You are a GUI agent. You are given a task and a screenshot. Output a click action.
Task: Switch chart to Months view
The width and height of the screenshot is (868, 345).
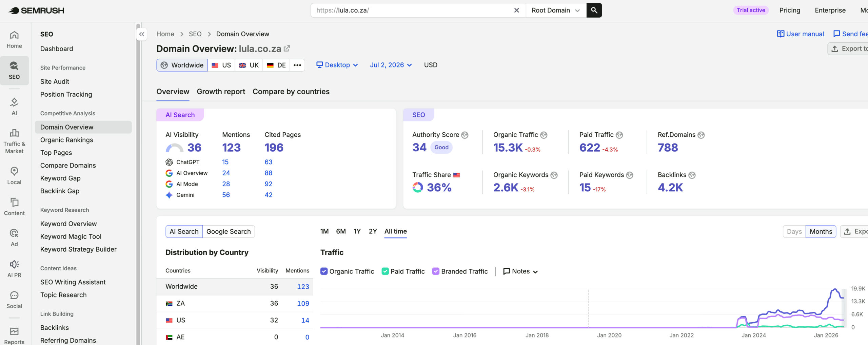[821, 232]
